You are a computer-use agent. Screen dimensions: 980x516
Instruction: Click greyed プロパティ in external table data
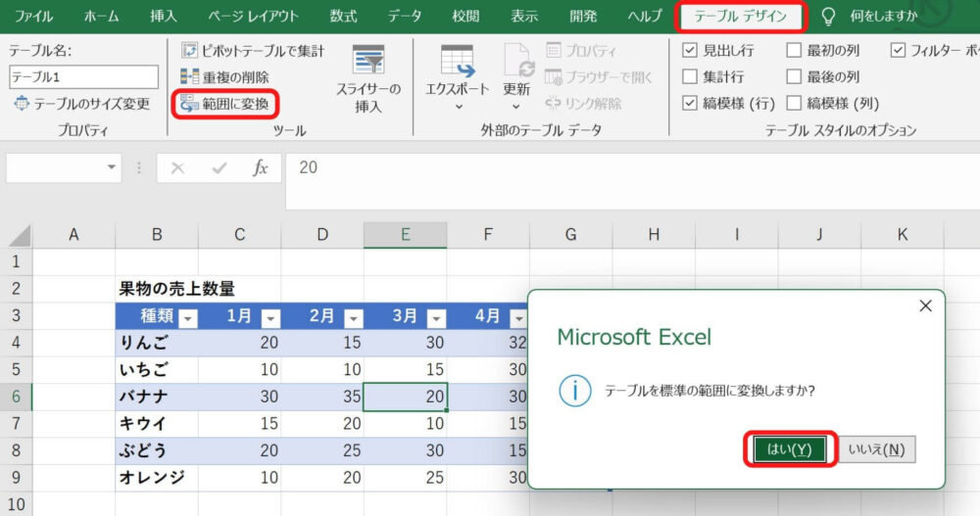pos(581,51)
